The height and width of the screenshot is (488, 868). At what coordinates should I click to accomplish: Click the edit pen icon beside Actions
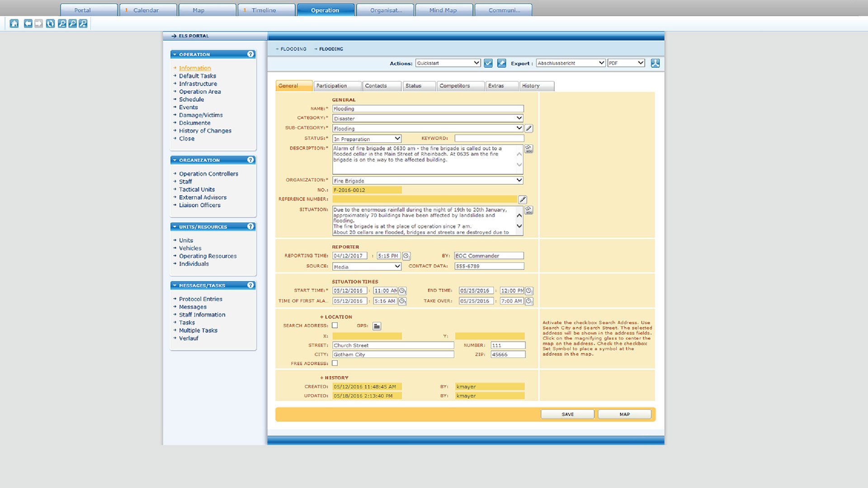(x=502, y=63)
